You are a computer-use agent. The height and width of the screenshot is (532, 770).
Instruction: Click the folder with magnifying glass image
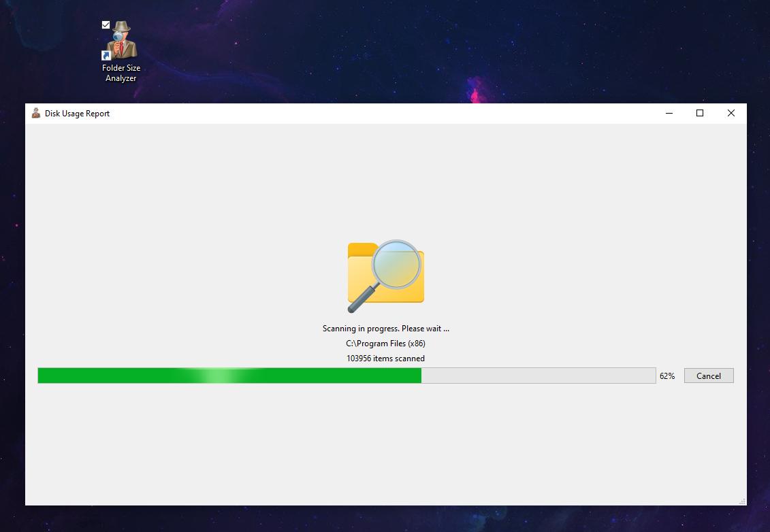click(x=385, y=276)
